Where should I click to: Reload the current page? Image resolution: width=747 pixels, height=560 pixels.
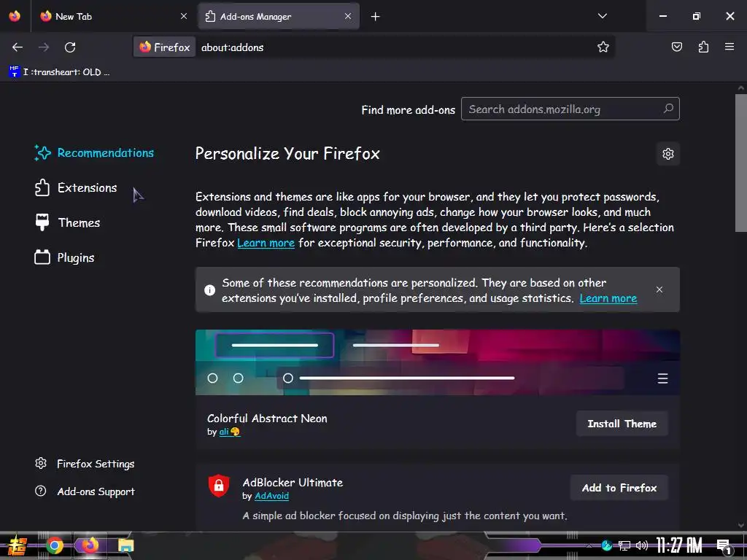(70, 47)
